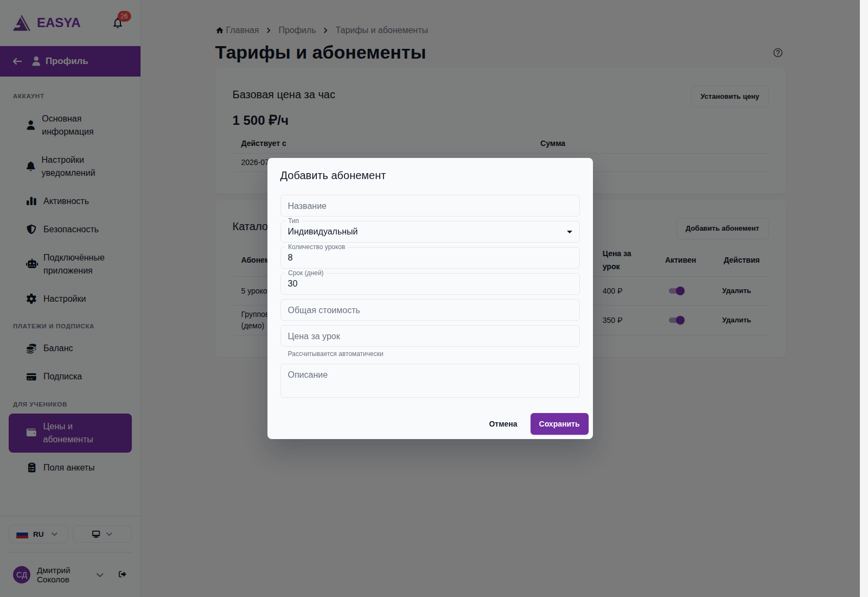Viewport: 868px width, 597px height.
Task: Toggle active switch for 350 ₽ row
Action: (676, 320)
